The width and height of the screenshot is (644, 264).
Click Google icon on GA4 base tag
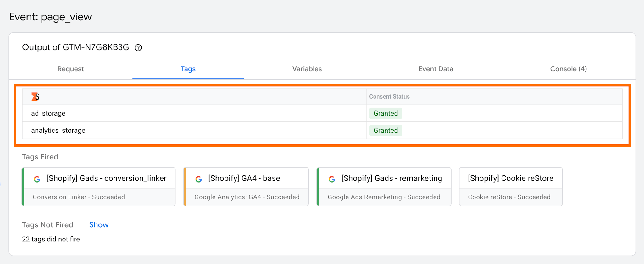(x=198, y=179)
